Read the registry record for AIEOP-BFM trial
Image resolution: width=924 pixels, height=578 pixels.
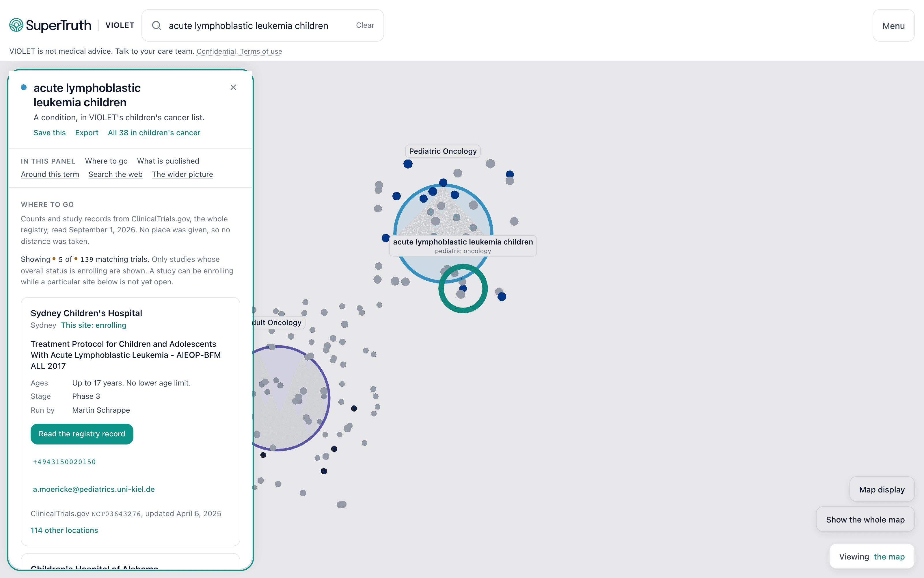click(x=82, y=434)
